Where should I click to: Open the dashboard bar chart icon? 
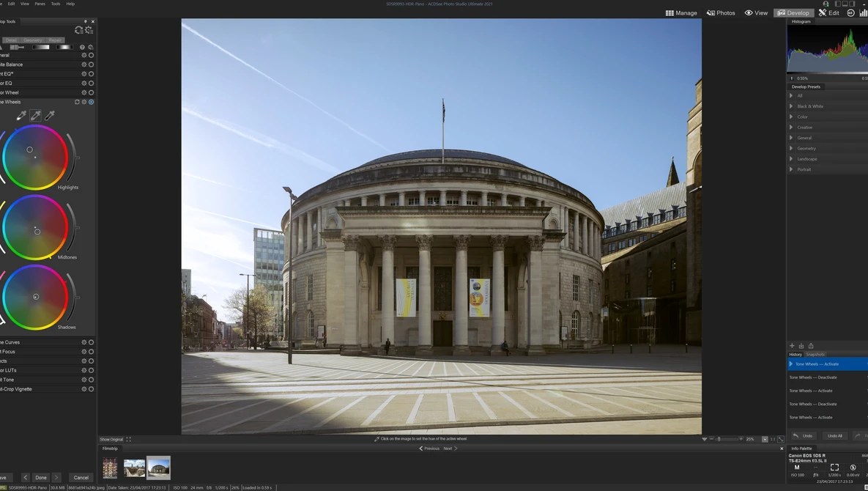point(863,12)
